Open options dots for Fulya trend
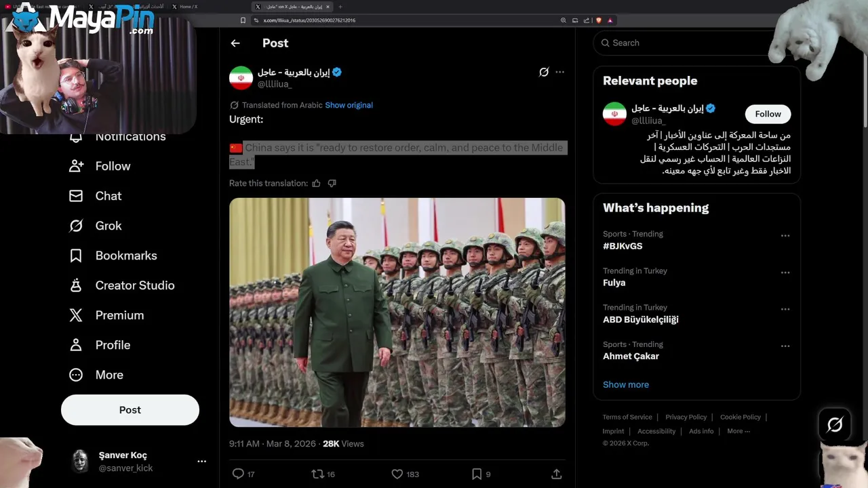The image size is (868, 488). tap(785, 272)
